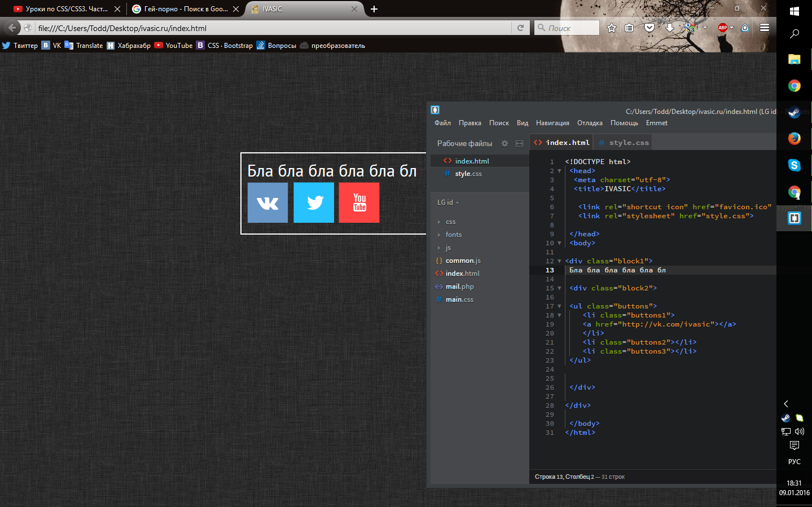
Task: Fold the ul buttons at line 17
Action: tap(559, 306)
